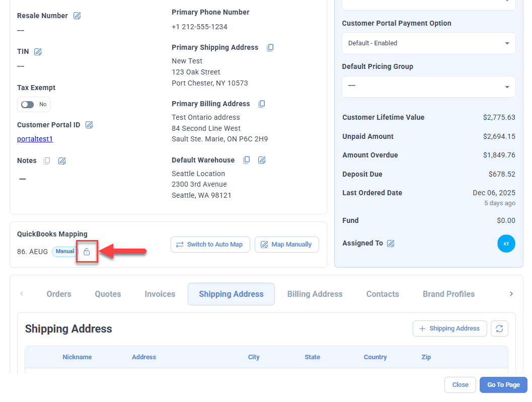532x402 pixels.
Task: Switch to the Invoices tab
Action: [x=160, y=294]
